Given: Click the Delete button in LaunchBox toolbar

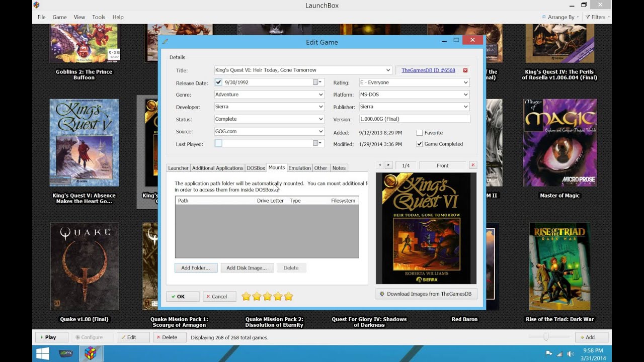Looking at the screenshot, I should (170, 337).
